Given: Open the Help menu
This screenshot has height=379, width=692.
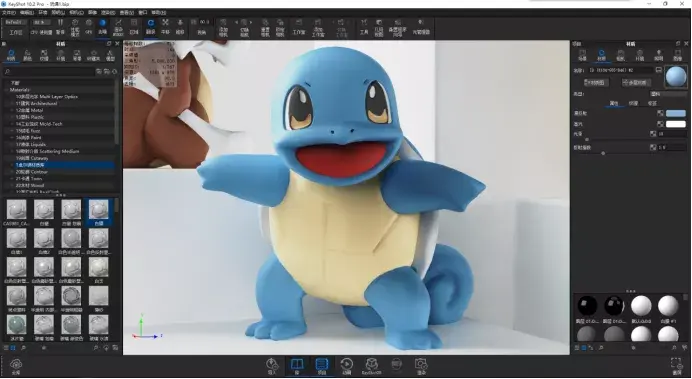Looking at the screenshot, I should pos(159,13).
